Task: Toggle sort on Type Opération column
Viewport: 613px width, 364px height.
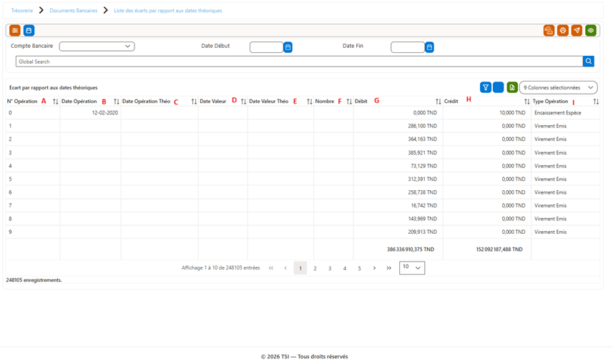Action: coord(596,102)
